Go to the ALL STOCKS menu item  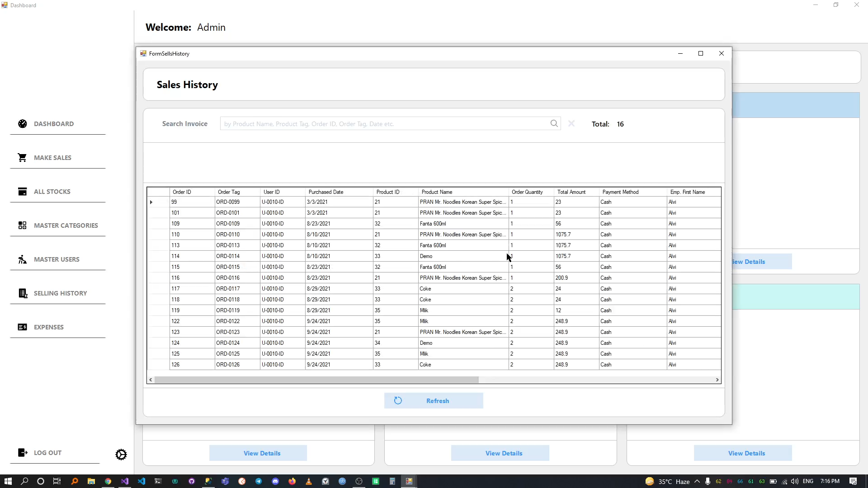[52, 192]
